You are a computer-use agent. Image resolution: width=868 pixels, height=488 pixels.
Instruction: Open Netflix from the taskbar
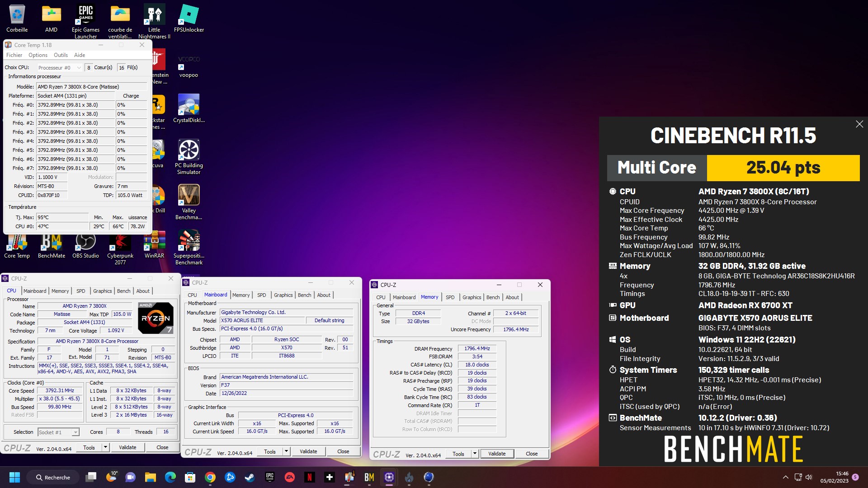(310, 477)
